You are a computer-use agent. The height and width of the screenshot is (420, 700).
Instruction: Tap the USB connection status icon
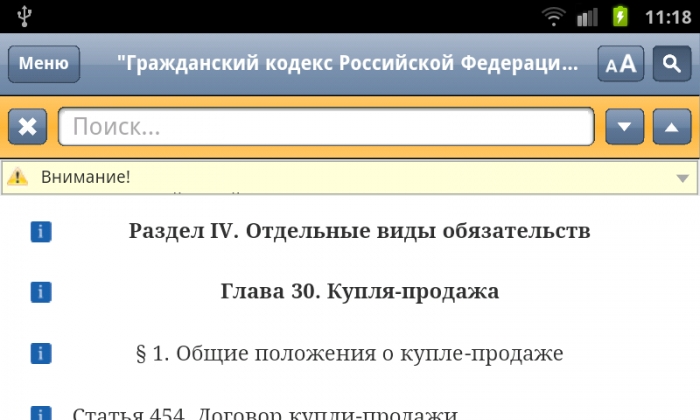pyautogui.click(x=24, y=17)
